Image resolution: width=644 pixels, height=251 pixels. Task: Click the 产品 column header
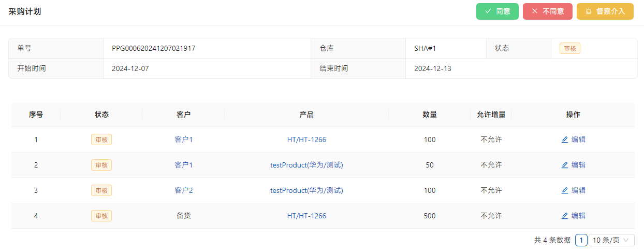point(306,115)
